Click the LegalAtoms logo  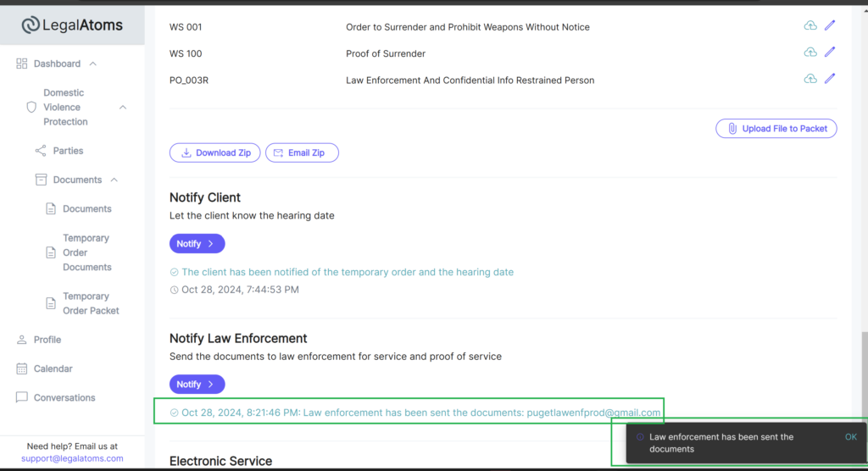pyautogui.click(x=72, y=25)
